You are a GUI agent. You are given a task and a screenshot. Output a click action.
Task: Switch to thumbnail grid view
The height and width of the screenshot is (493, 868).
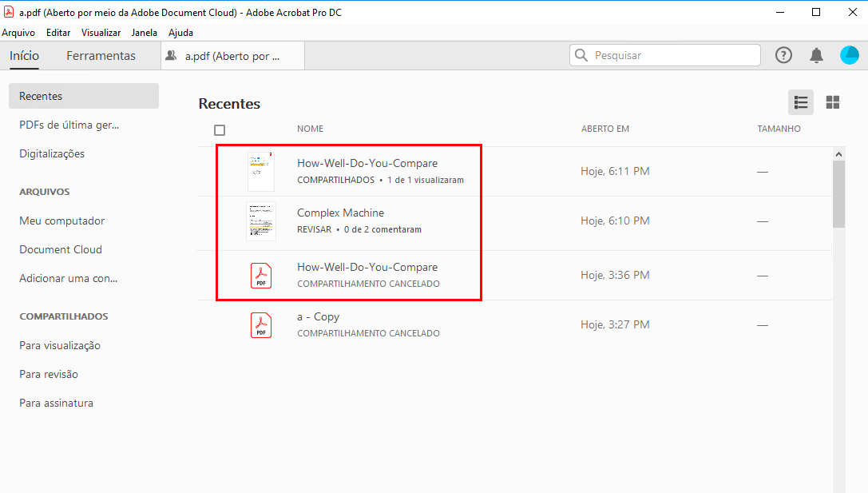(x=833, y=102)
